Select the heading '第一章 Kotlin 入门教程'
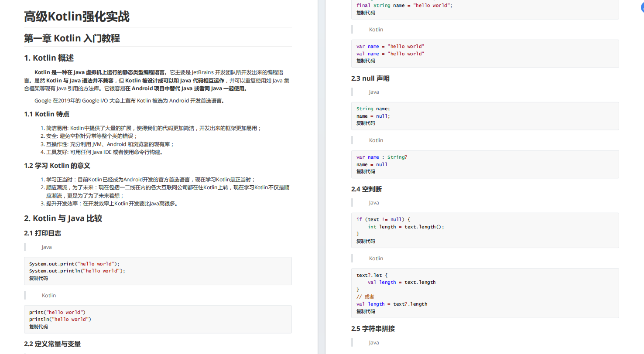Screen dimensions: 644x354 [x=72, y=38]
